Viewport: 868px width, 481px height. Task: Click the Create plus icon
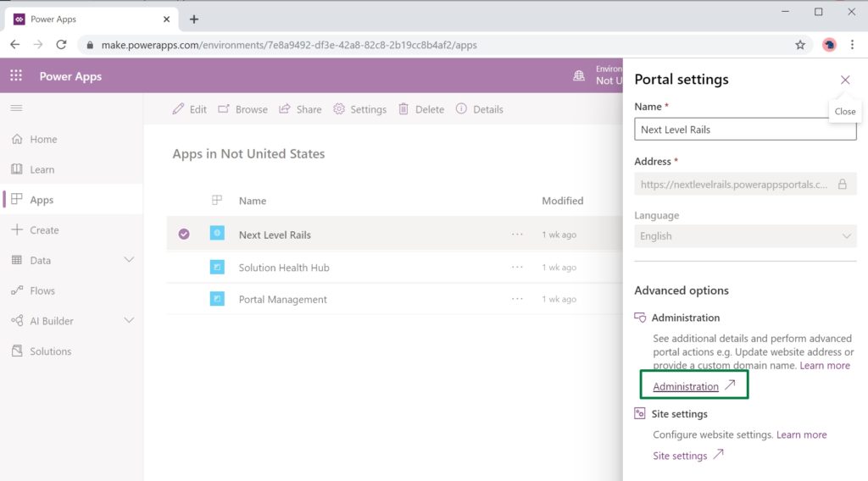pos(17,229)
